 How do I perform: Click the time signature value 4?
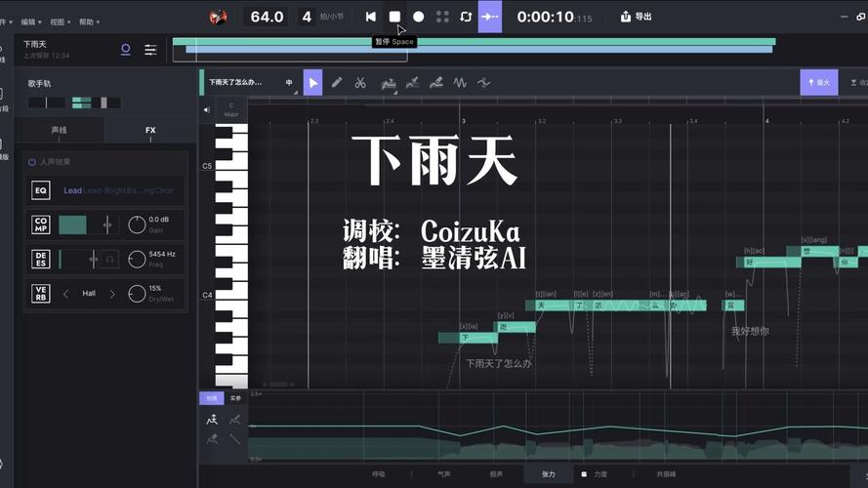307,17
